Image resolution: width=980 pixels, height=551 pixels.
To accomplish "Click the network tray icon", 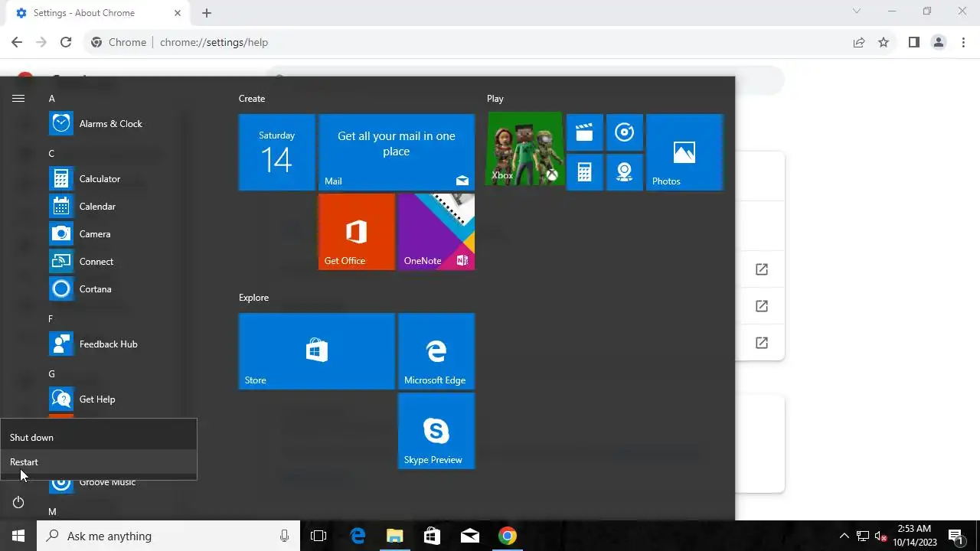I will pos(863,536).
